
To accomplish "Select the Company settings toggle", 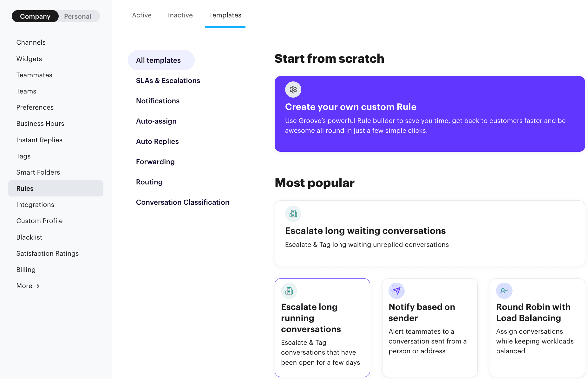I will pos(35,16).
